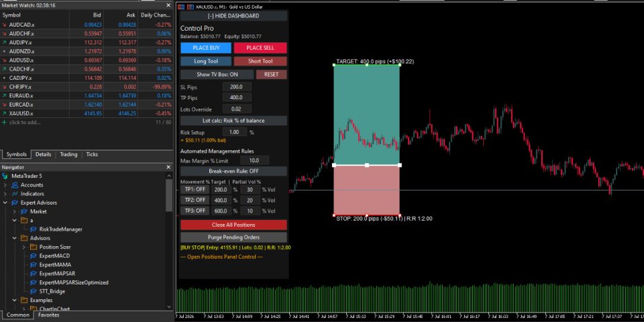This screenshot has width=644, height=322.
Task: Click the CADCHF.x up-arrow direction icon
Action: (x=4, y=69)
